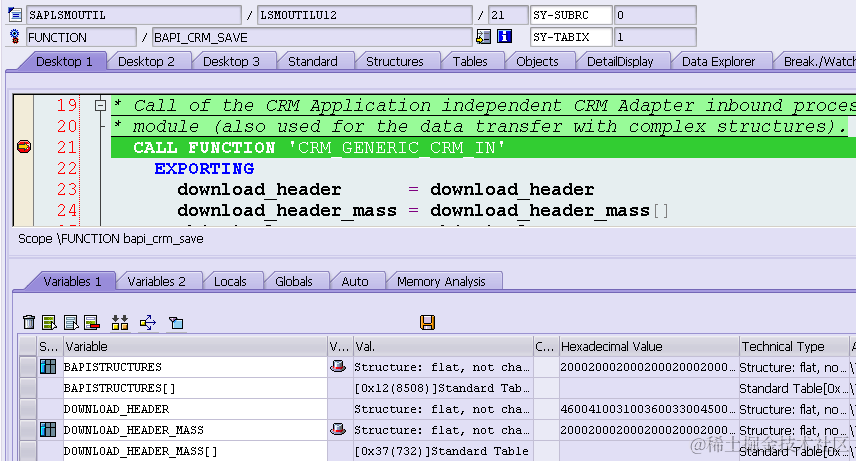Select the DOWNLOAD_HEADER row via its row selector

point(27,409)
